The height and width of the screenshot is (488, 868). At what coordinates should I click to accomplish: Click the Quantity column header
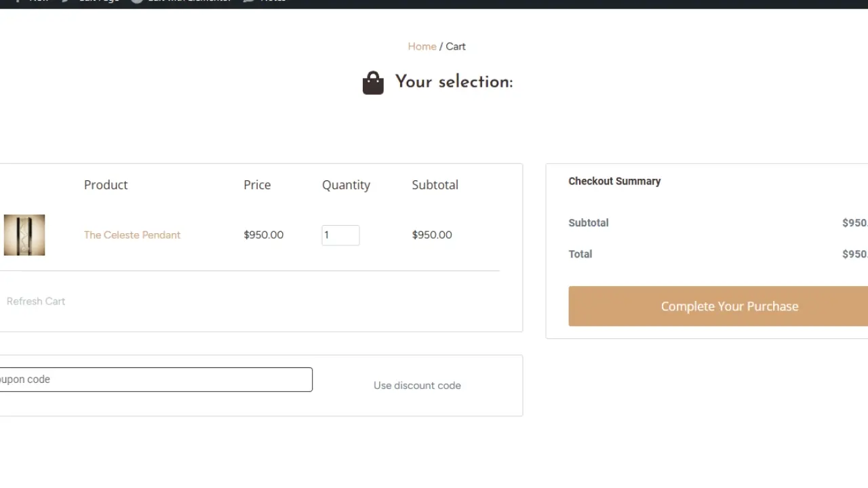346,185
